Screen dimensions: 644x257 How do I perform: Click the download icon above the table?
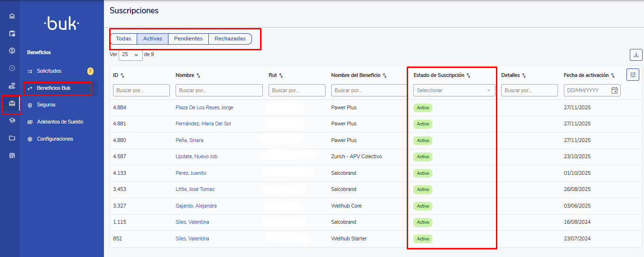tap(635, 55)
